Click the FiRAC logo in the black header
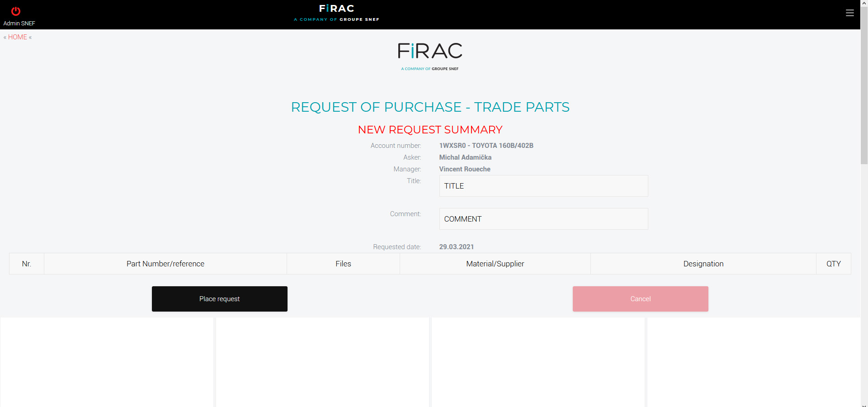 [336, 13]
